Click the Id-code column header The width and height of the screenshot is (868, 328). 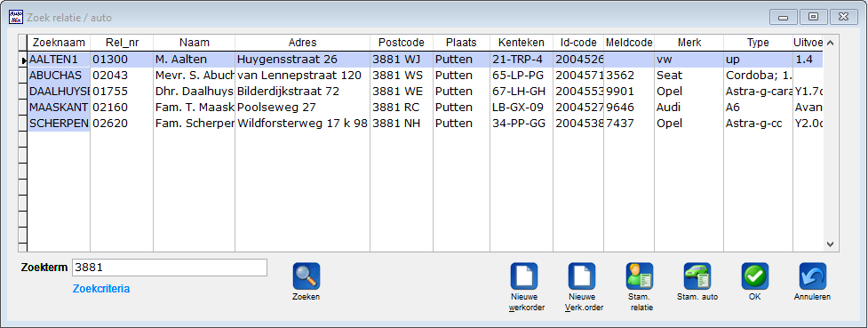tap(578, 43)
